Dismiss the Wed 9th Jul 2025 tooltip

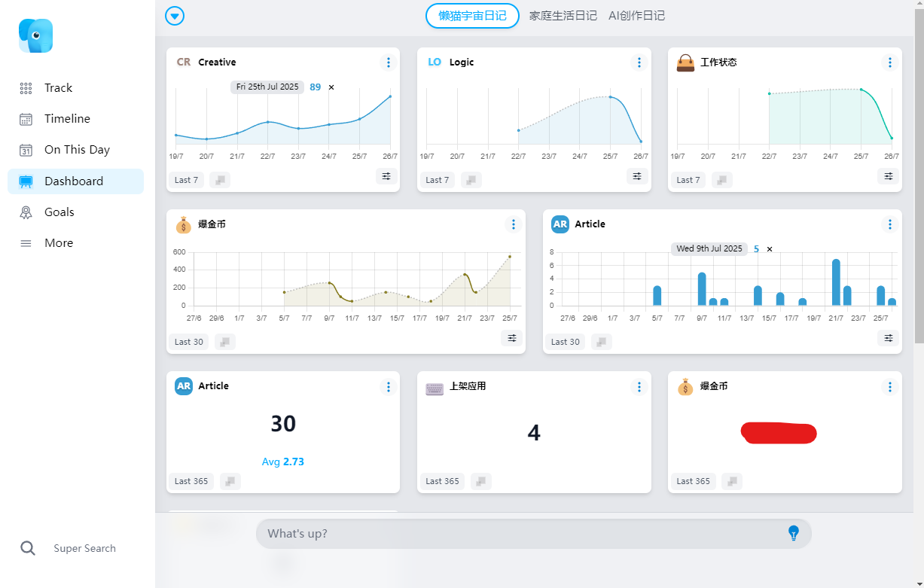(770, 249)
